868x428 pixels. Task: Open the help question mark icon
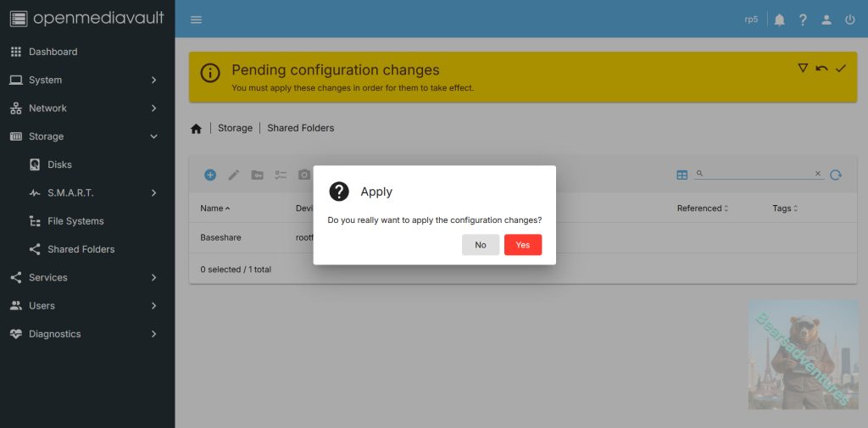(x=803, y=19)
